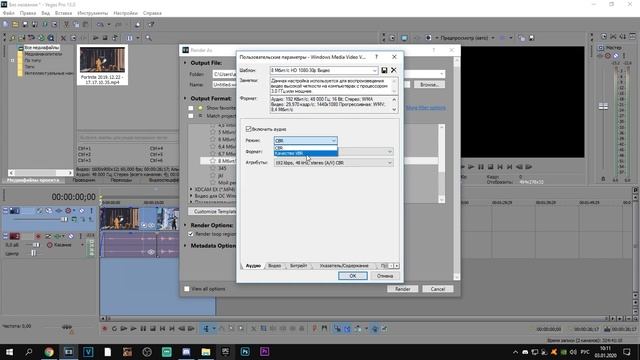Image resolution: width=640 pixels, height=360 pixels.
Task: Expand the XDCAM EX format group
Action: click(191, 189)
